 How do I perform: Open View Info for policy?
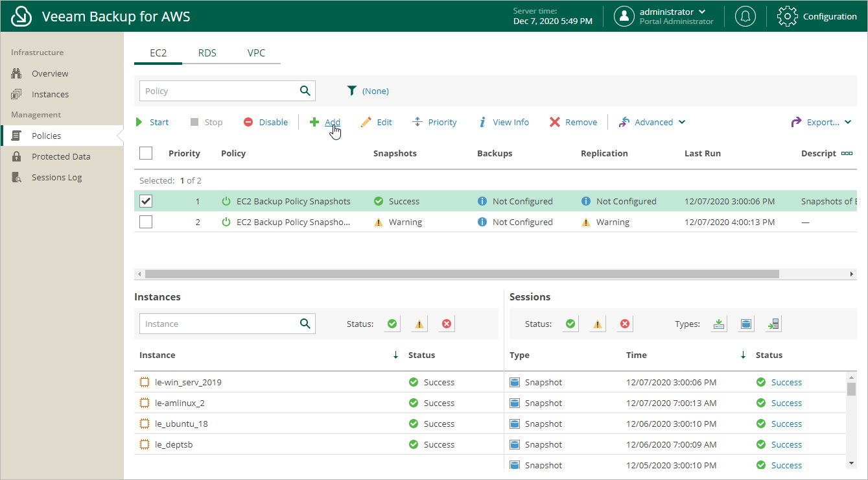504,122
